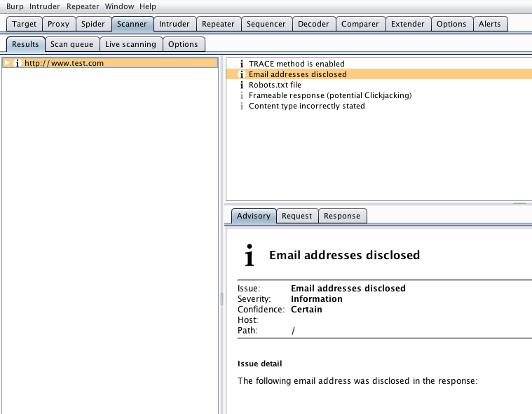Click the vertical split divider between panes

click(222, 300)
